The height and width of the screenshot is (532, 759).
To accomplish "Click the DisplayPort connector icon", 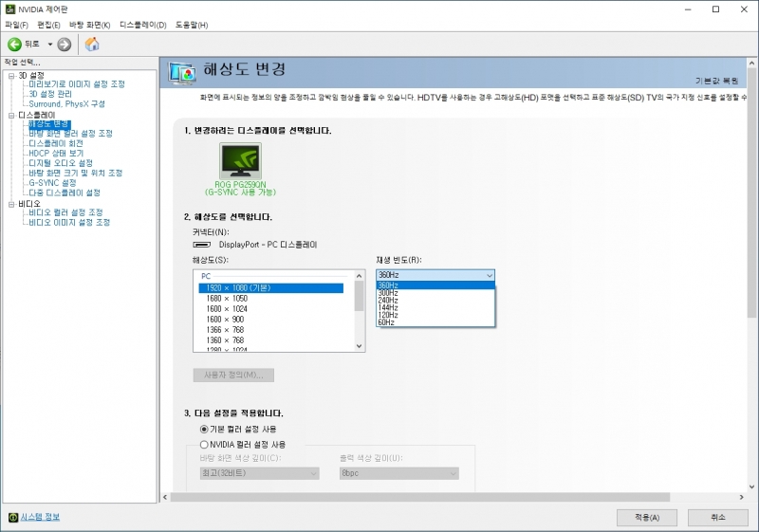I will pos(202,245).
